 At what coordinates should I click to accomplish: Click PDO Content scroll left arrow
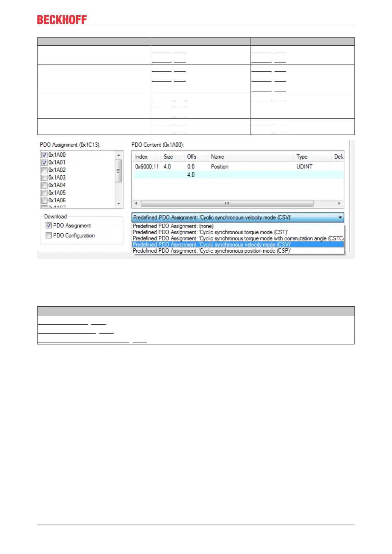[136, 204]
